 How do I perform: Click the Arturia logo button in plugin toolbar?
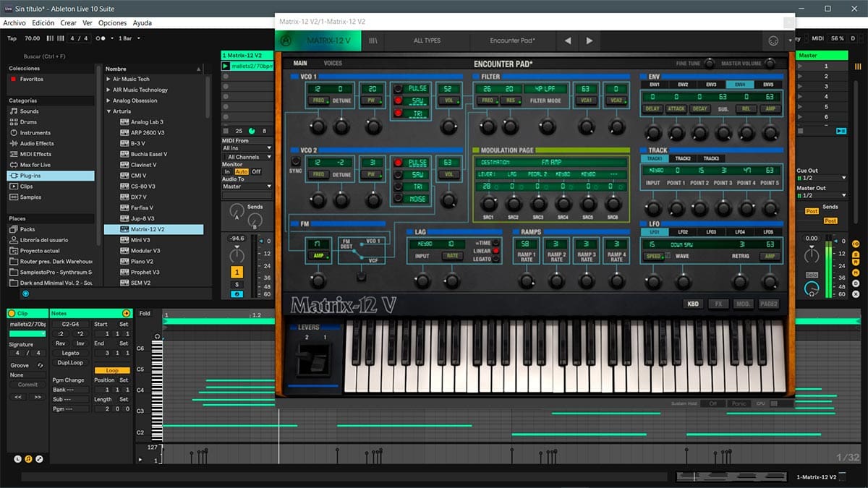pyautogui.click(x=286, y=40)
